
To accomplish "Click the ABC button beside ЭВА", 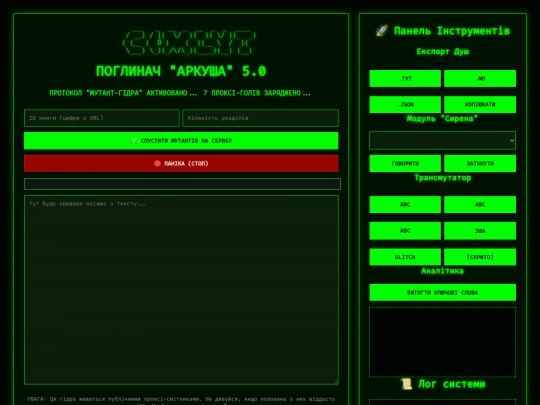I will tap(405, 231).
